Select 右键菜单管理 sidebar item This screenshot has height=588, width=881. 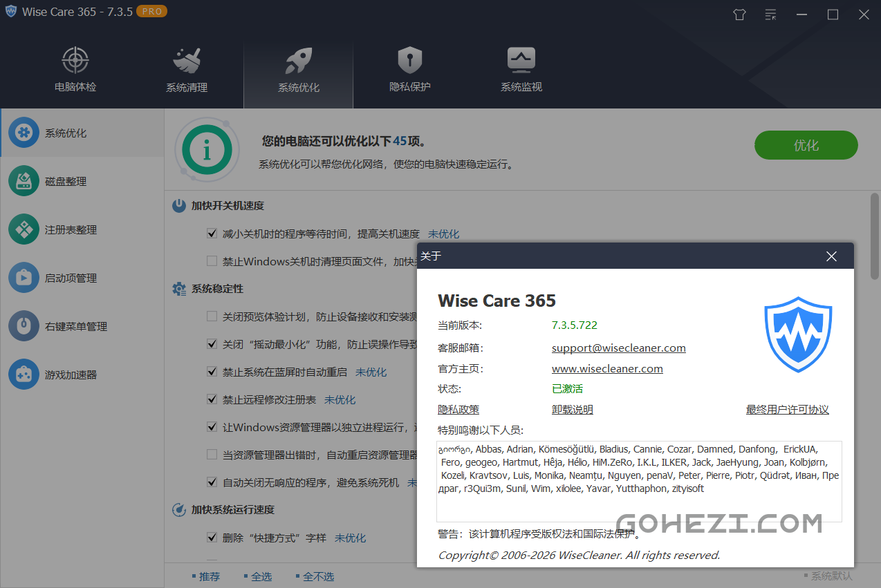tap(76, 326)
